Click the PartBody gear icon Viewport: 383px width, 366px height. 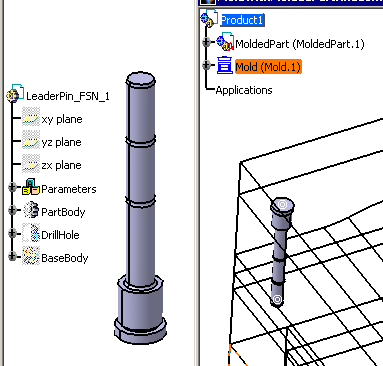coord(31,210)
